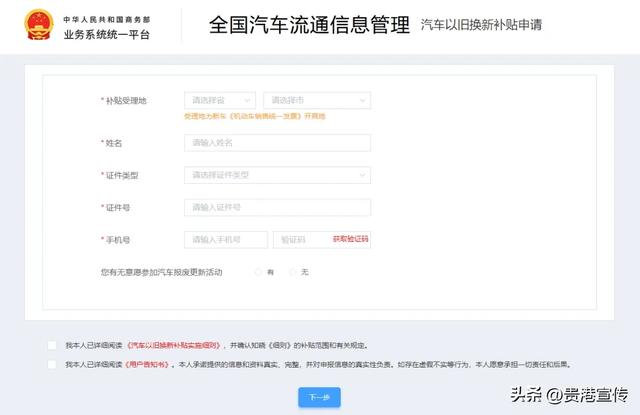Click the national emblem logo
The image size is (640, 415).
coord(39,25)
